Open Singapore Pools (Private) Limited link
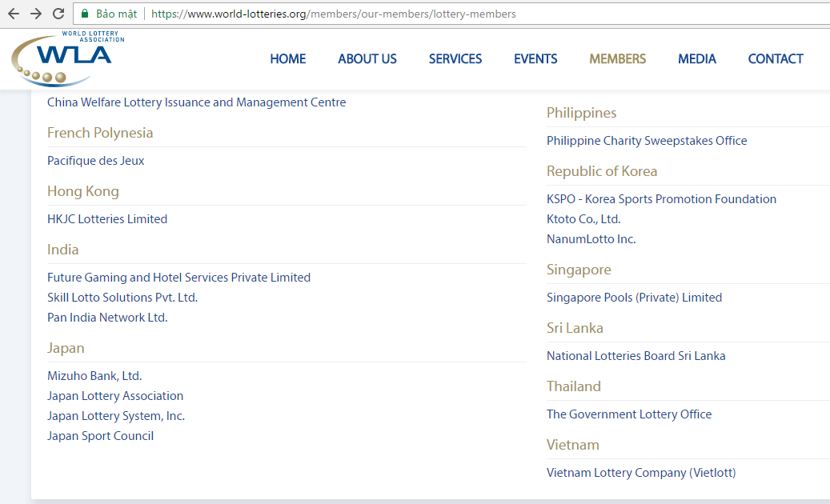The image size is (830, 504). point(634,298)
